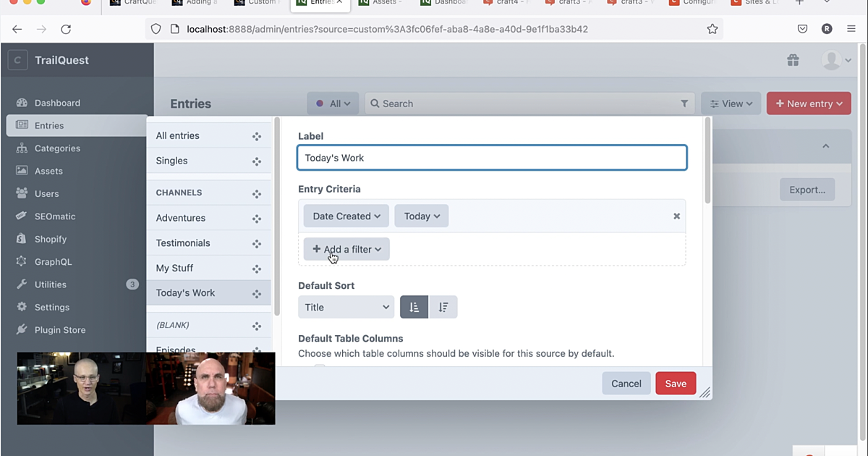
Task: Click inside the Label input field
Action: click(492, 157)
